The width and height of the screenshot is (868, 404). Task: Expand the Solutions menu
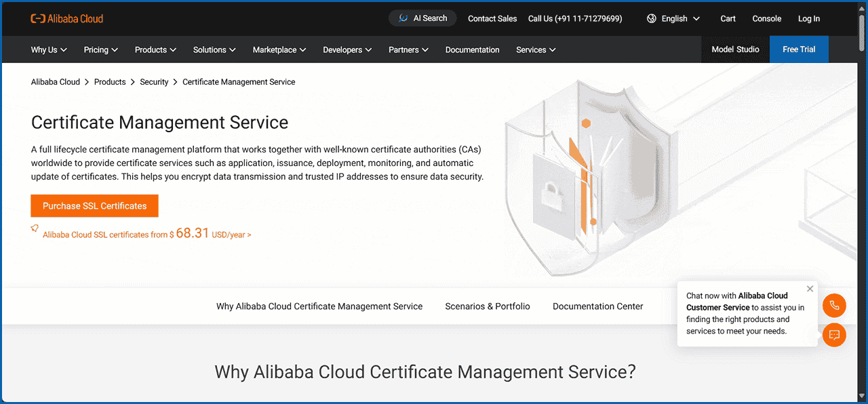214,49
